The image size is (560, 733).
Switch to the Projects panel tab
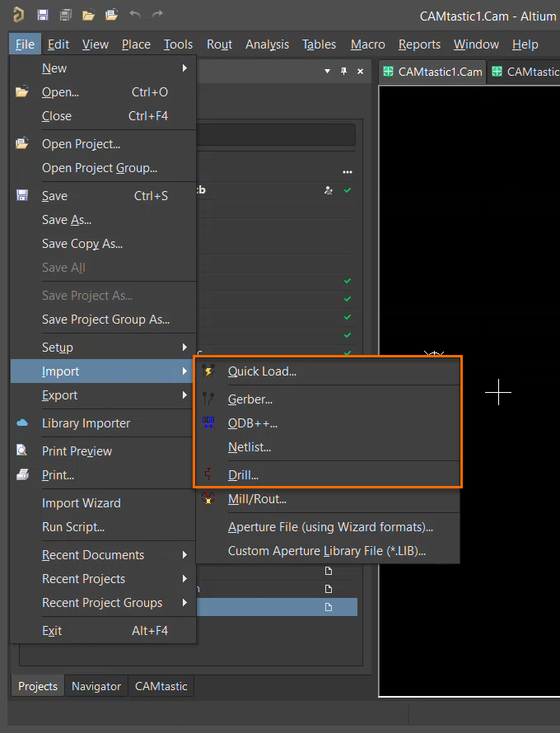pos(37,686)
